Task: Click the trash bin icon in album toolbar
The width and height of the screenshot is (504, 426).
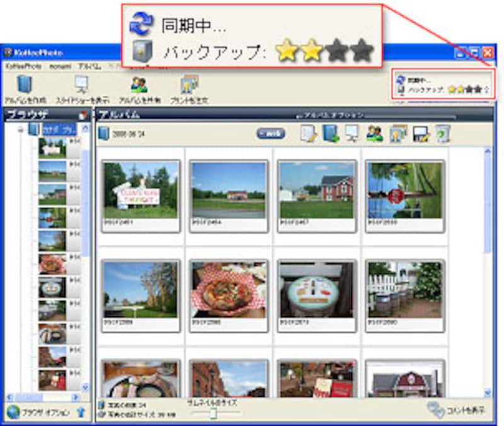Action: (x=443, y=134)
